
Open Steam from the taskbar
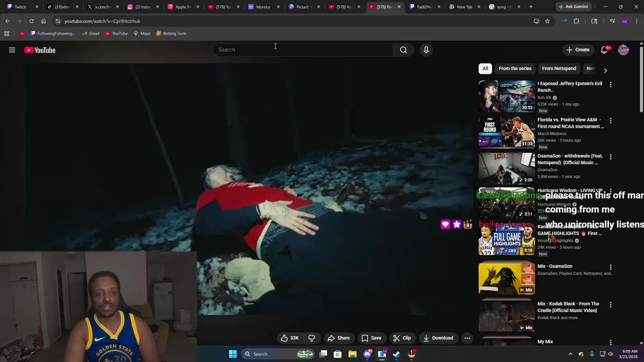[396, 354]
